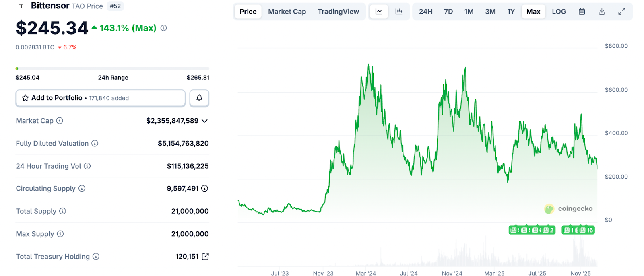Image resolution: width=644 pixels, height=276 pixels.
Task: Click info icon next to Market Cap
Action: point(60,121)
